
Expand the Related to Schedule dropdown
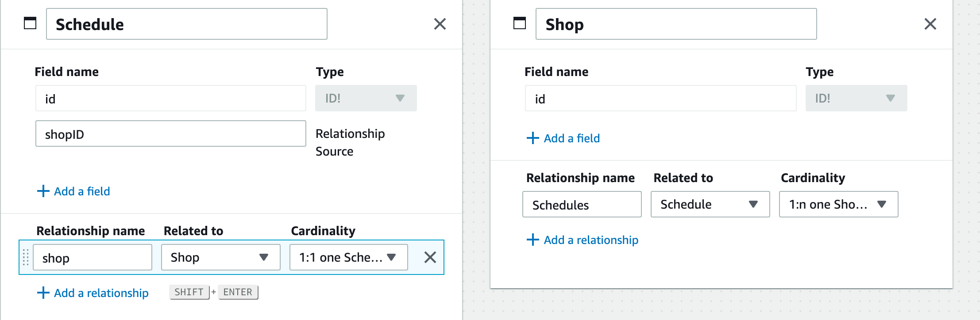pyautogui.click(x=710, y=204)
